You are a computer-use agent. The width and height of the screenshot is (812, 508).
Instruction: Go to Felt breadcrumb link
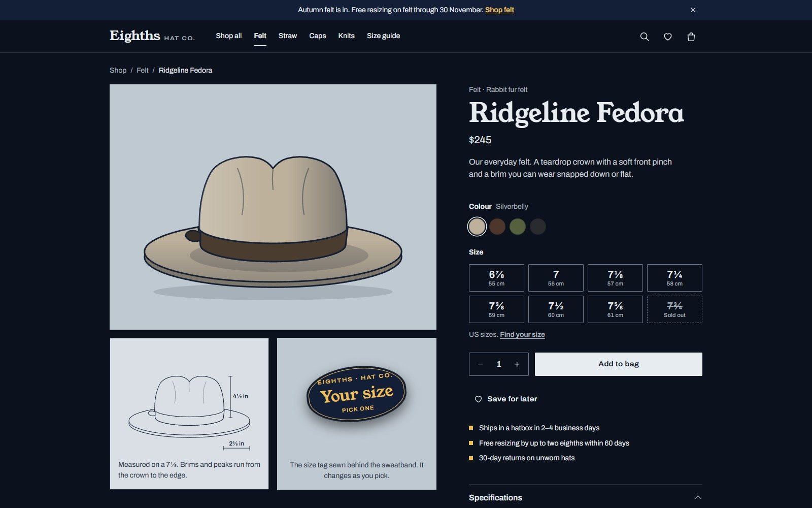click(143, 70)
